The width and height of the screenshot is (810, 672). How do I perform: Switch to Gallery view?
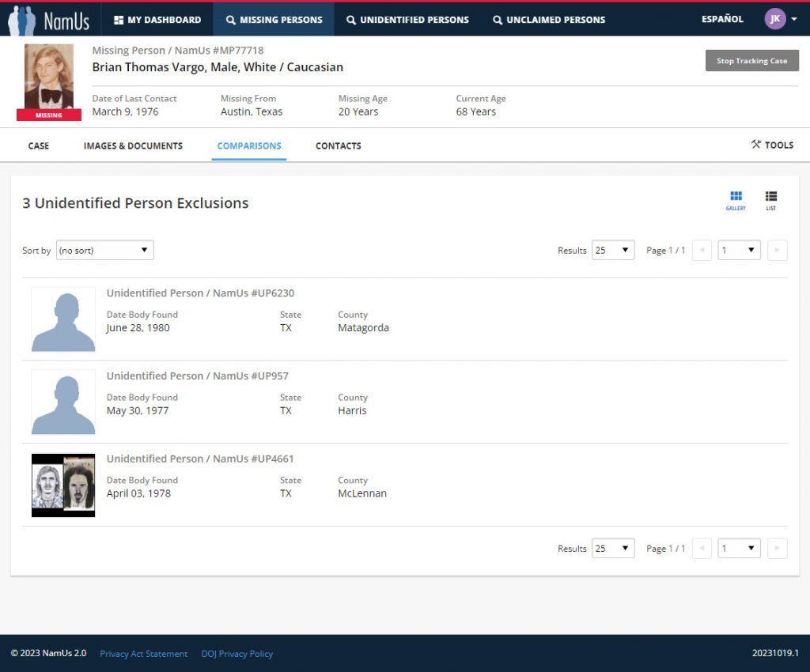tap(736, 200)
